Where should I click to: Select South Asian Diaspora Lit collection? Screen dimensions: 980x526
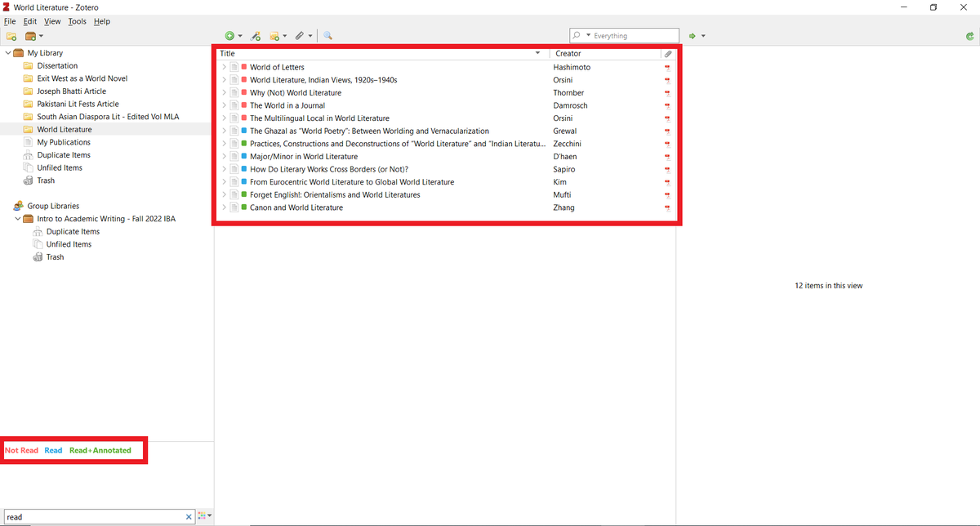(107, 117)
